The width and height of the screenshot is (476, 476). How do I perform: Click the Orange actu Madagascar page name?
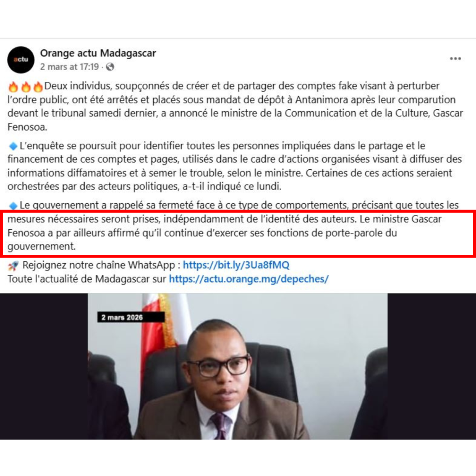(x=98, y=53)
